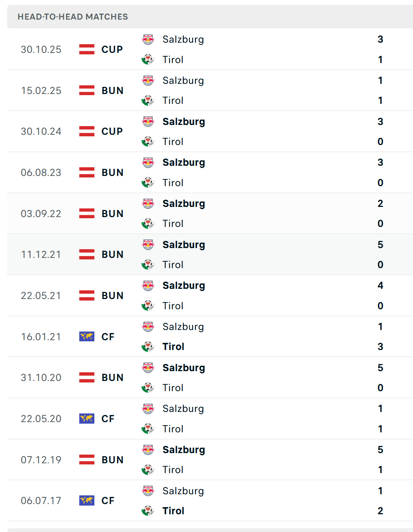Open bold Tirol name in 16.01.21 match
The height and width of the screenshot is (532, 413).
coord(173,347)
